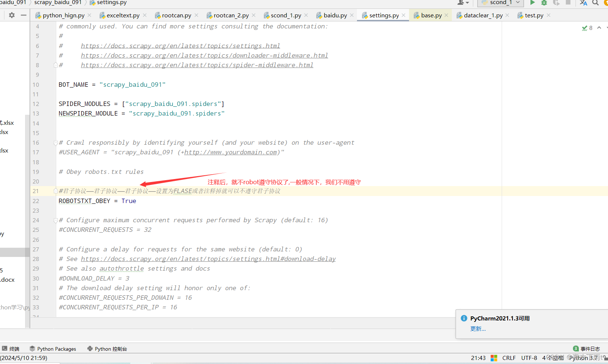Close the test.py tab
The width and height of the screenshot is (608, 364).
click(549, 15)
